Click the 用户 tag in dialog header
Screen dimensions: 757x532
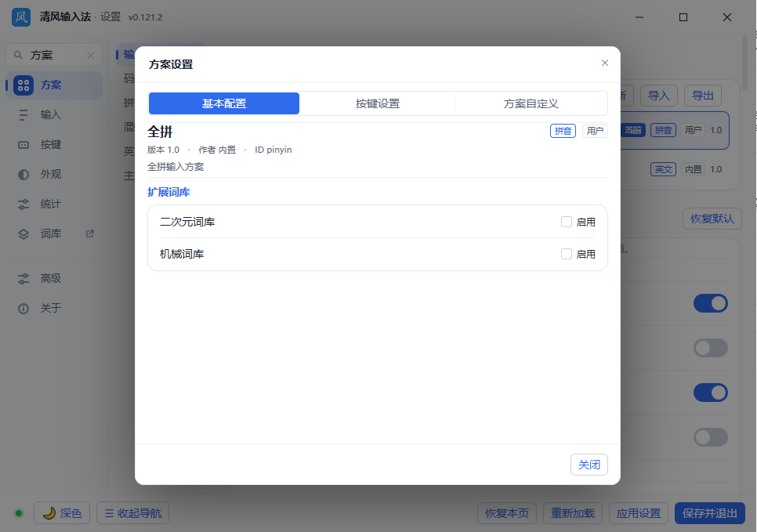click(x=595, y=131)
